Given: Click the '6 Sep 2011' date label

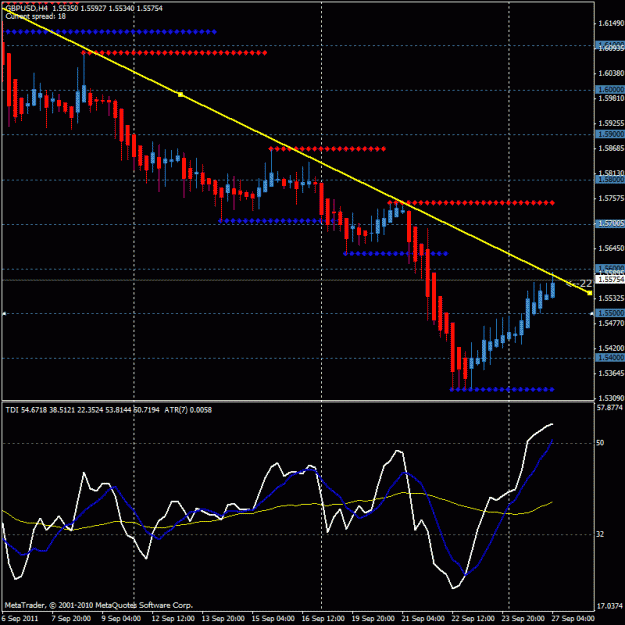Looking at the screenshot, I should pos(20,619).
